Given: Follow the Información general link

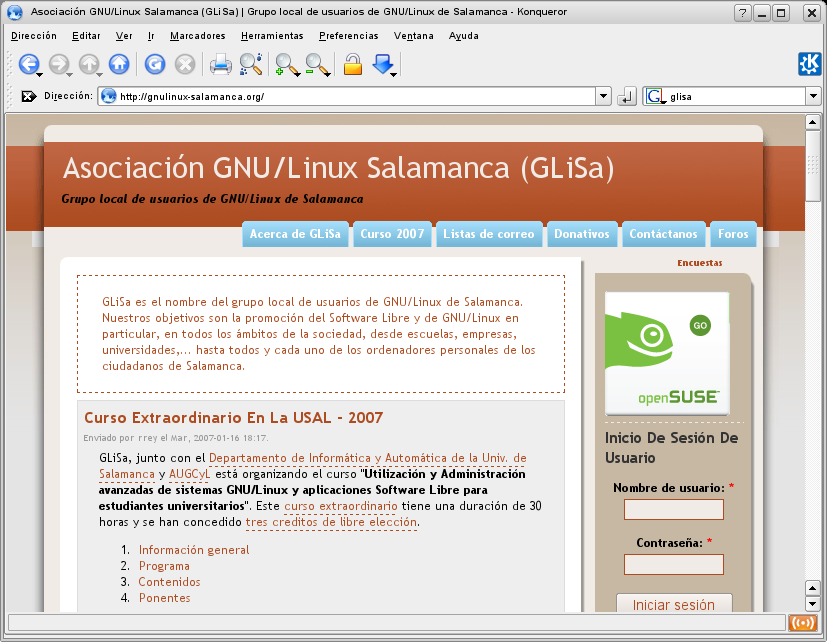Looking at the screenshot, I should [194, 550].
